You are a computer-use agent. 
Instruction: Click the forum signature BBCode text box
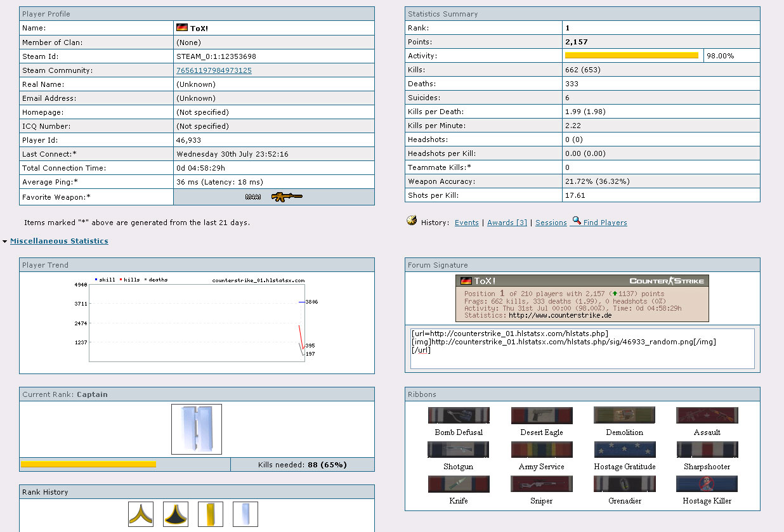click(x=582, y=348)
